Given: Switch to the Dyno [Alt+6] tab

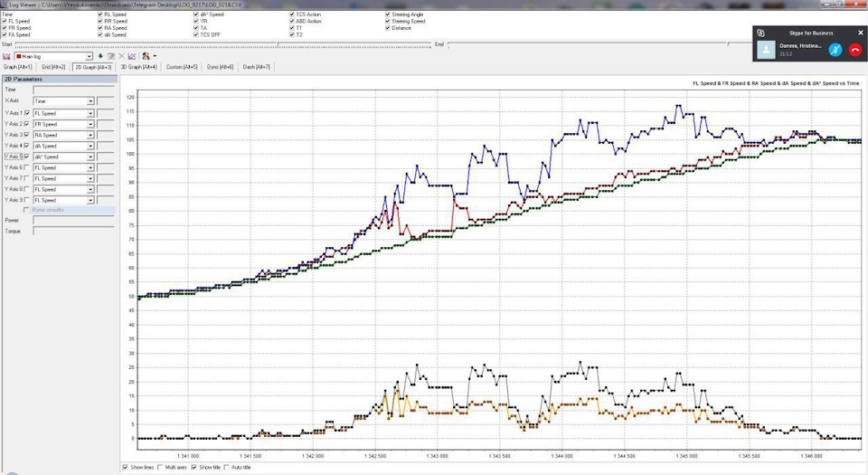Looking at the screenshot, I should pyautogui.click(x=221, y=67).
